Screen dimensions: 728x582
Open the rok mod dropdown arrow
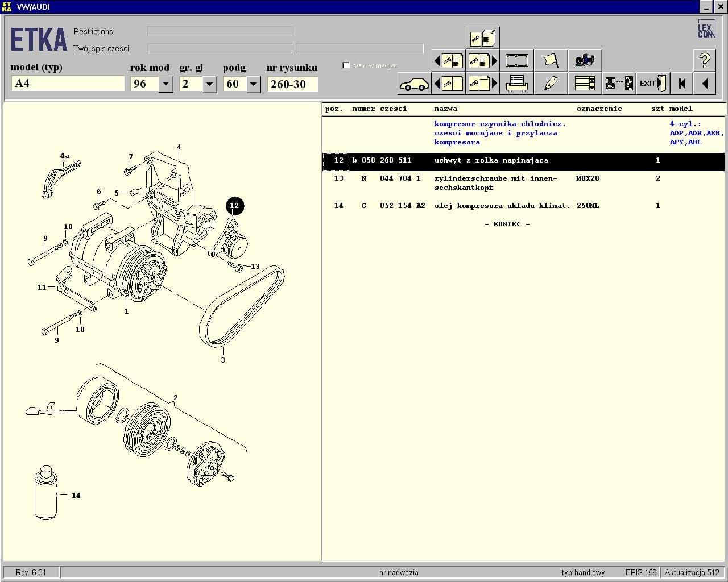pyautogui.click(x=166, y=84)
